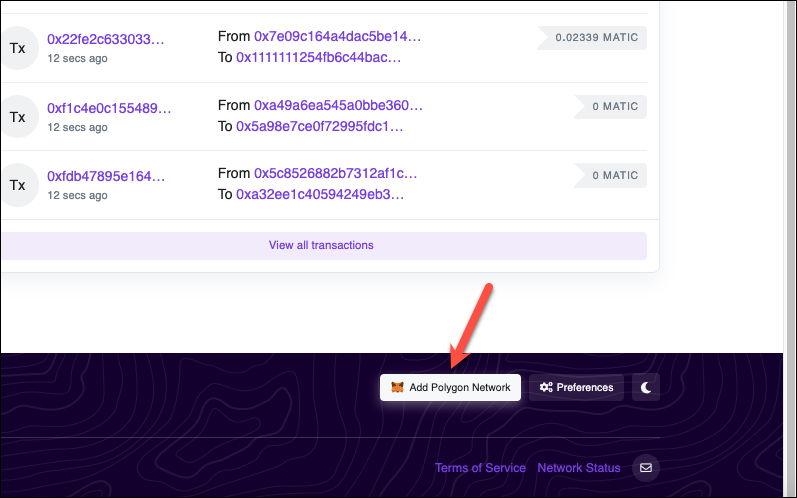Open recipient address 0xa32ee1c40594249eb3
Image resolution: width=797 pixels, height=498 pixels.
coord(320,195)
